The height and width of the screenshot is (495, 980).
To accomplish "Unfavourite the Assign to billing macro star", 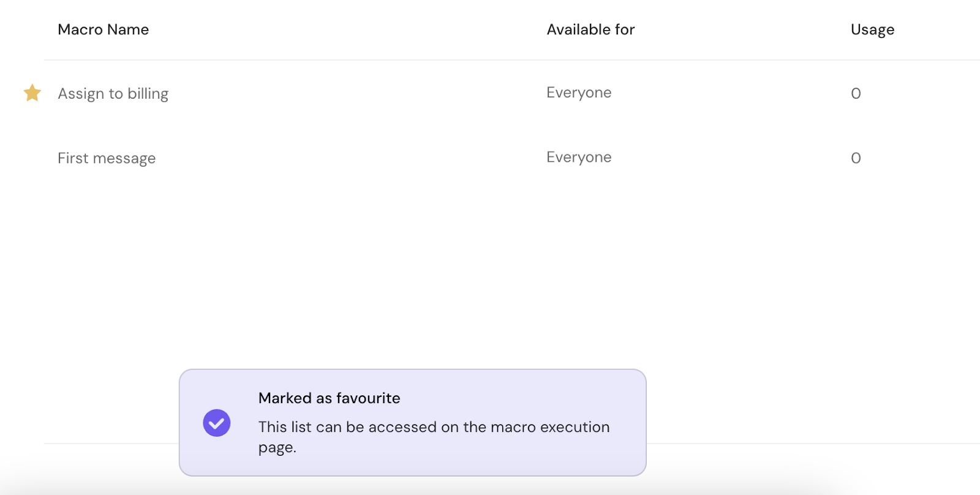I will pos(32,93).
